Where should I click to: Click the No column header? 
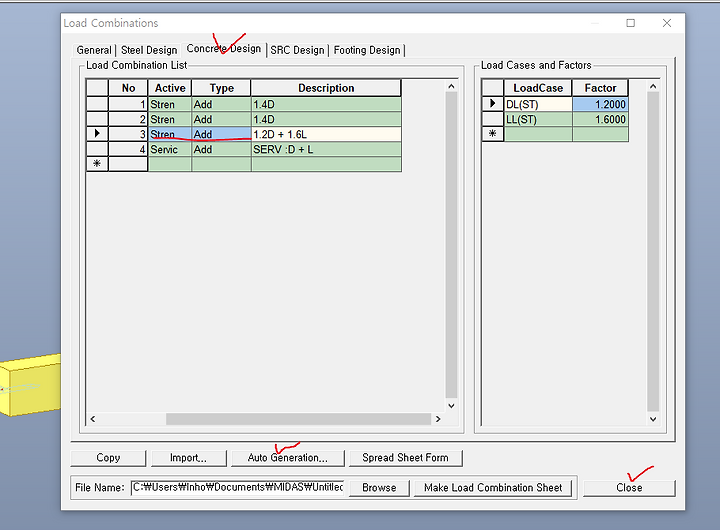[128, 88]
